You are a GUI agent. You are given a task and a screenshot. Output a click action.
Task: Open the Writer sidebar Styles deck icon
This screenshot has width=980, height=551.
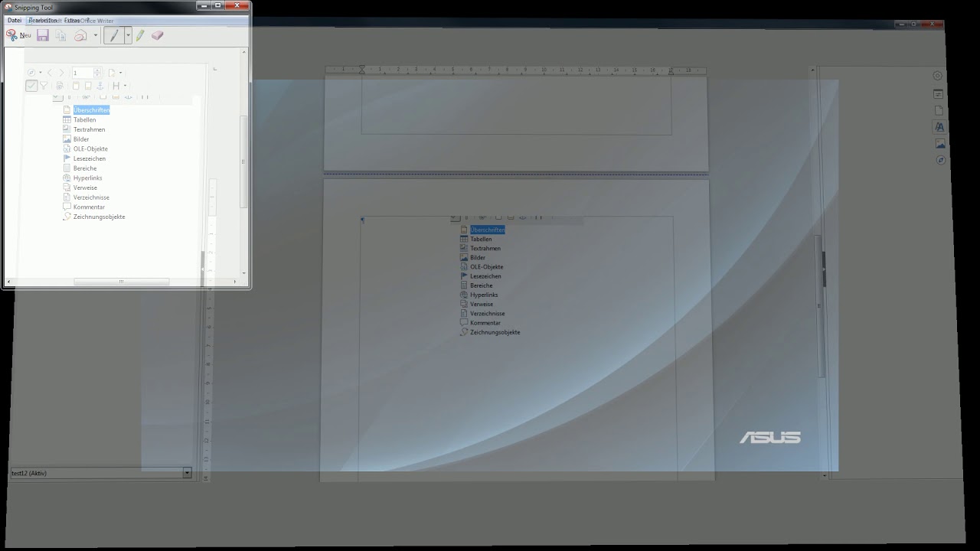pyautogui.click(x=939, y=127)
